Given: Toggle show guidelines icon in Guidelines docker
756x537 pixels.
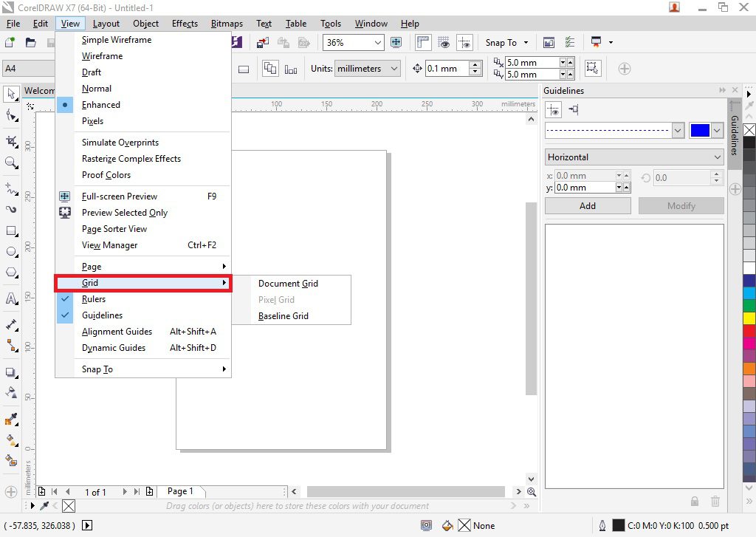Looking at the screenshot, I should [554, 110].
